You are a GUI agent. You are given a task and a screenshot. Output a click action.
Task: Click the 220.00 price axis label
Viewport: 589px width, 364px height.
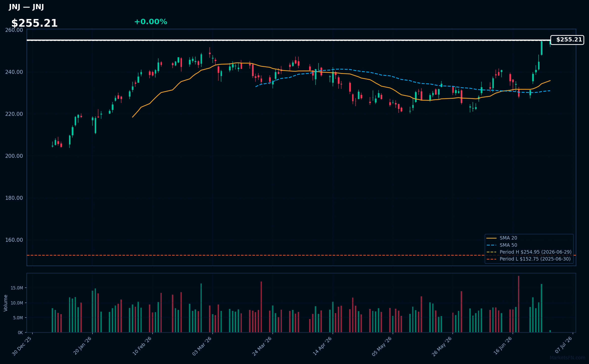(14, 114)
